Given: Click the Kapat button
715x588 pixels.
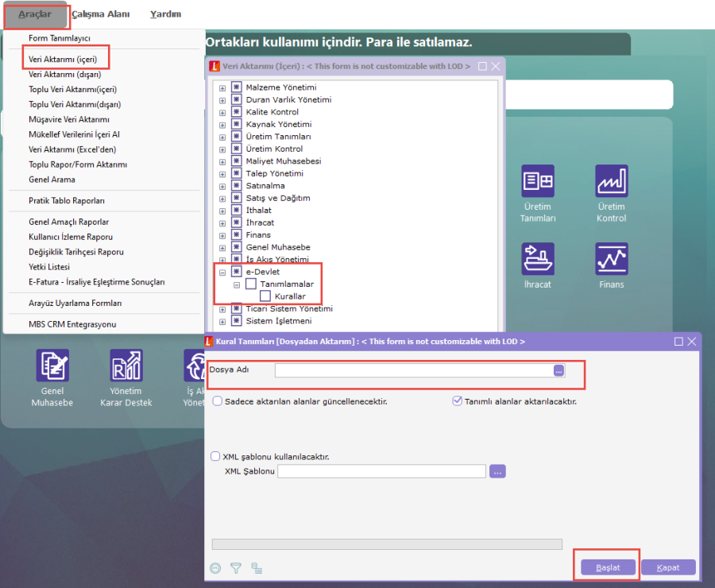Looking at the screenshot, I should click(x=668, y=567).
